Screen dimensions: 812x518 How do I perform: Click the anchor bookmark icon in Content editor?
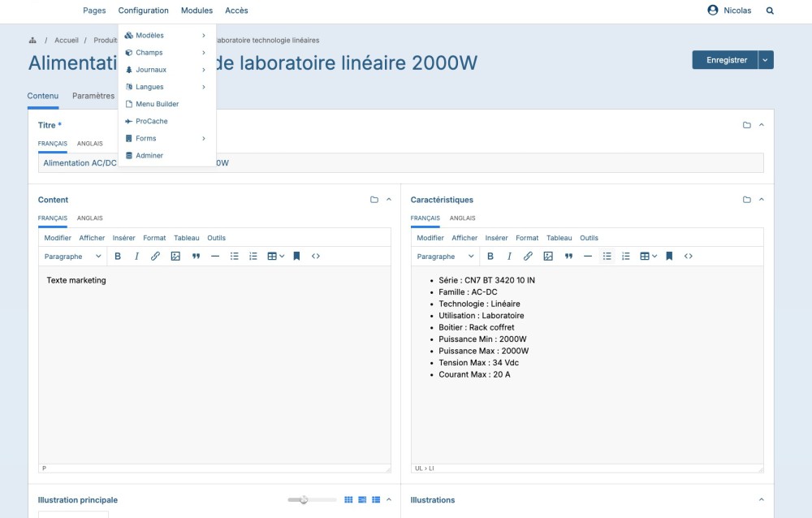(297, 257)
